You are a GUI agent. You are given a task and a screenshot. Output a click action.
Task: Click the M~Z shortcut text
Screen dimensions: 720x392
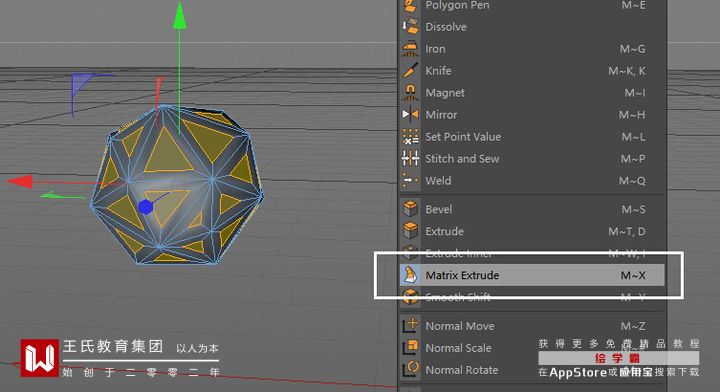click(633, 326)
